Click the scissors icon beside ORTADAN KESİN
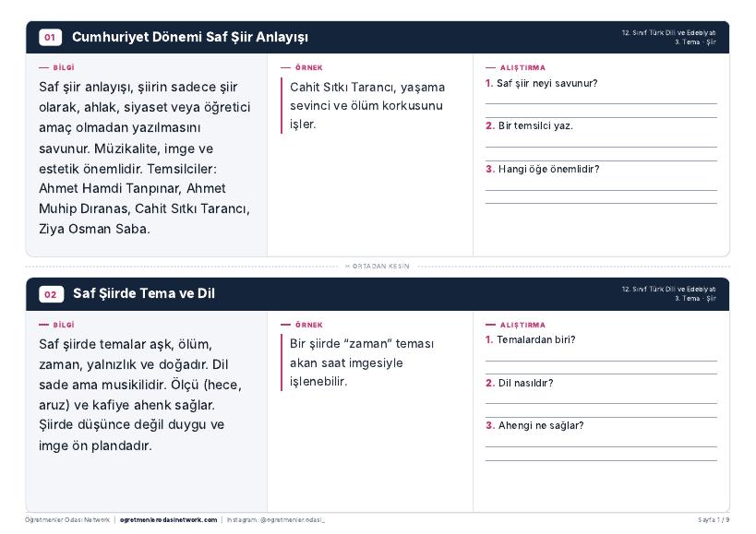The height and width of the screenshot is (534, 756). [347, 266]
